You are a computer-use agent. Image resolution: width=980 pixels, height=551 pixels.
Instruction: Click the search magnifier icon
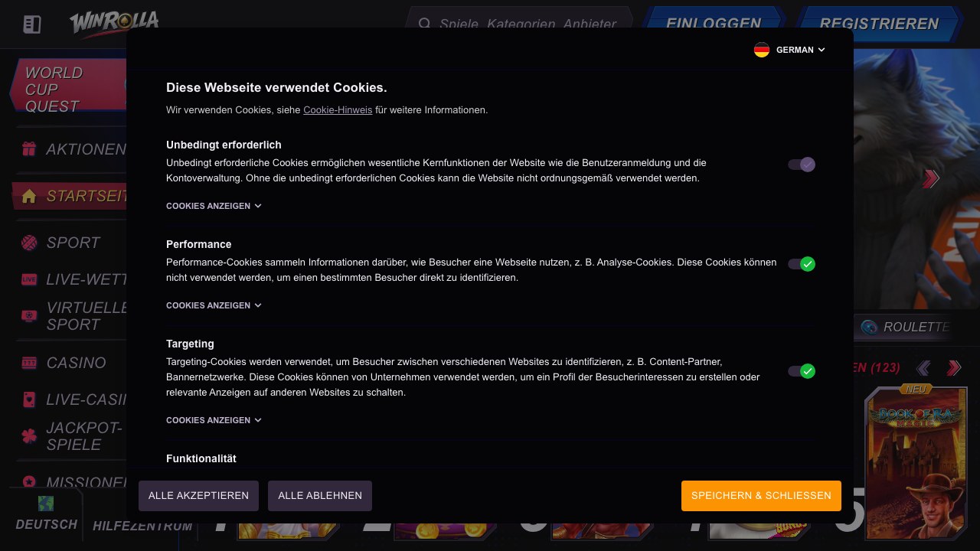(425, 24)
